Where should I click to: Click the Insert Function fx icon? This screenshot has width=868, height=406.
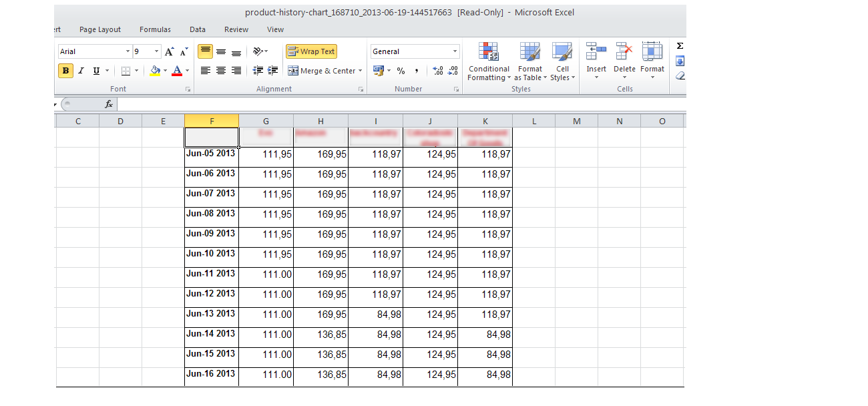click(109, 104)
